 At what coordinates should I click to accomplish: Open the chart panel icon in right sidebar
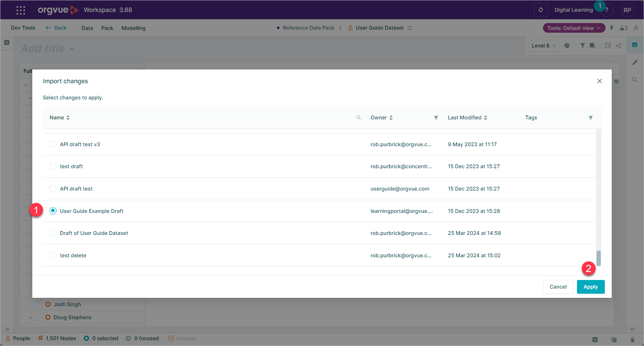pyautogui.click(x=635, y=45)
